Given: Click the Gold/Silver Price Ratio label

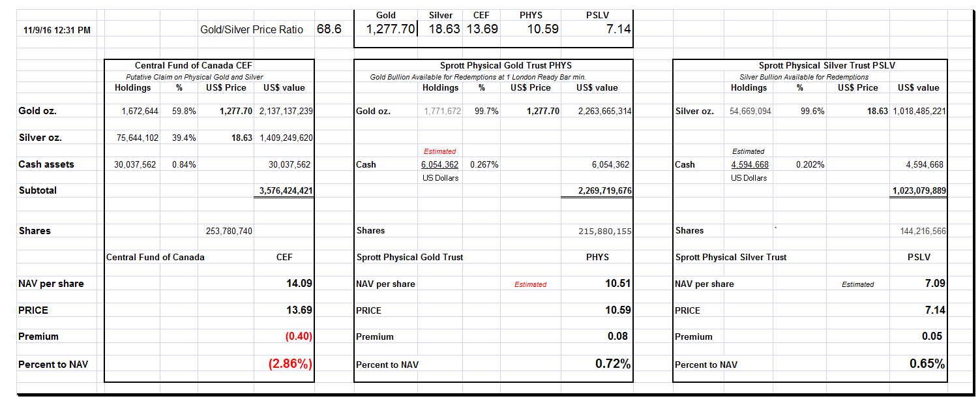Looking at the screenshot, I should coord(252,29).
